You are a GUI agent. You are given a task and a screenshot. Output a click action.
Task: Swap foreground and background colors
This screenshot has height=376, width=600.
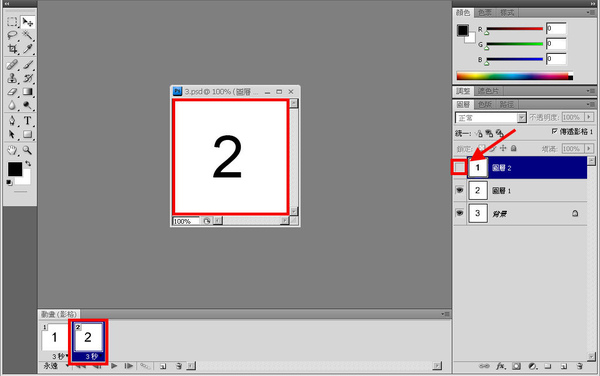coord(28,164)
